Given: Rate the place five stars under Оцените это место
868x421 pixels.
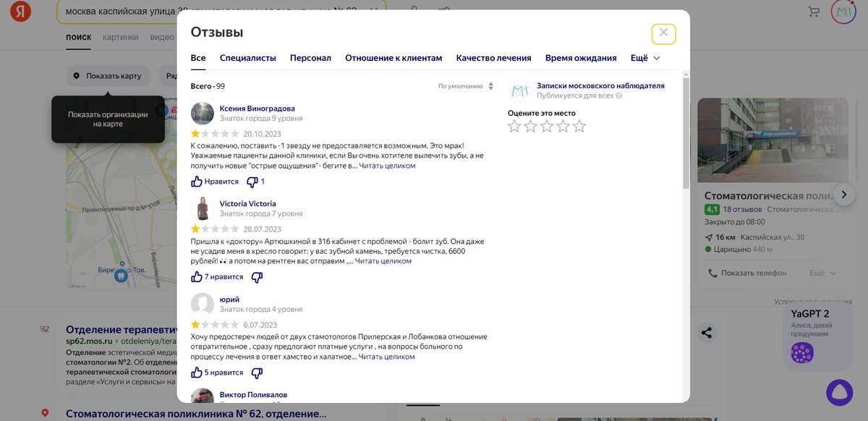Looking at the screenshot, I should pos(579,125).
